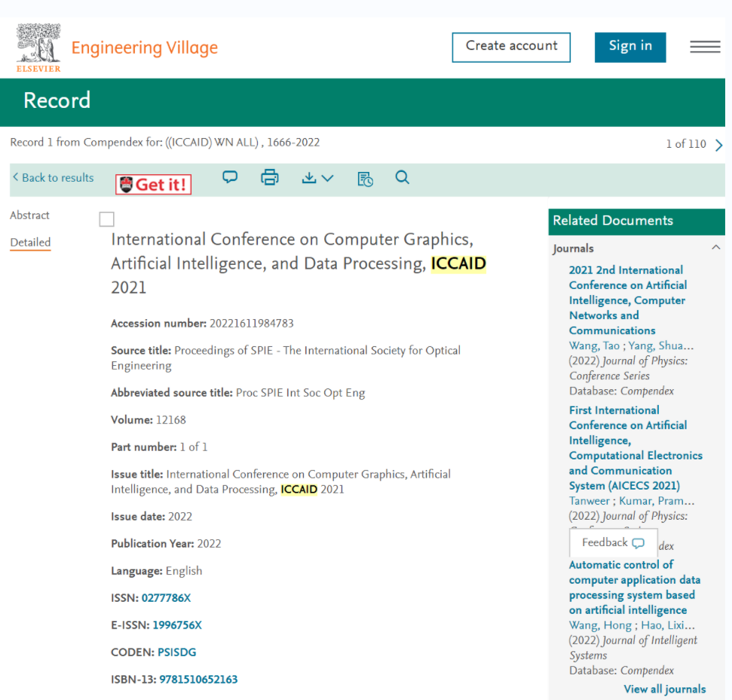Image resolution: width=732 pixels, height=700 pixels.
Task: Click accession number 20221611984783
Action: (x=252, y=324)
